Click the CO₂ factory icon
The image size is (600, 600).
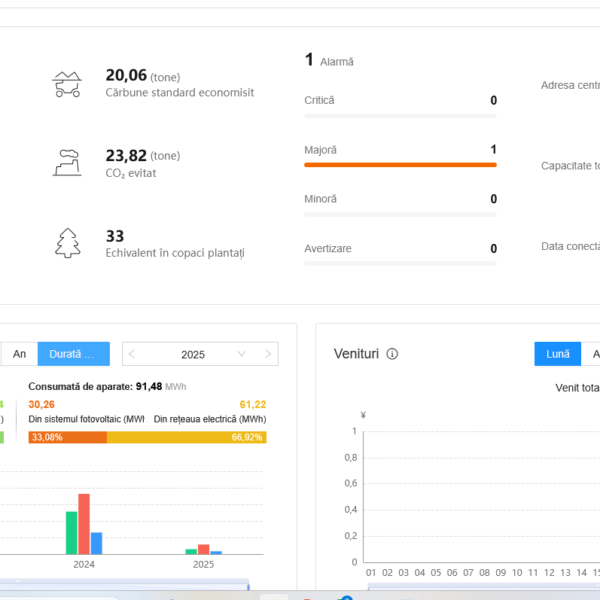[x=67, y=162]
